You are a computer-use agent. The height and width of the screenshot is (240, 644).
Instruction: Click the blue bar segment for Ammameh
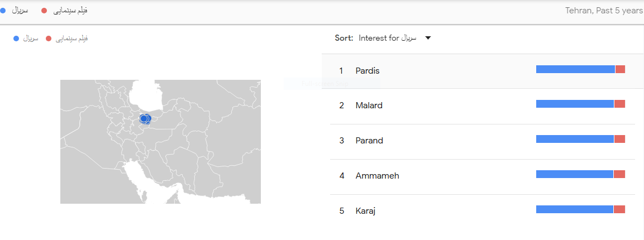[x=575, y=174]
